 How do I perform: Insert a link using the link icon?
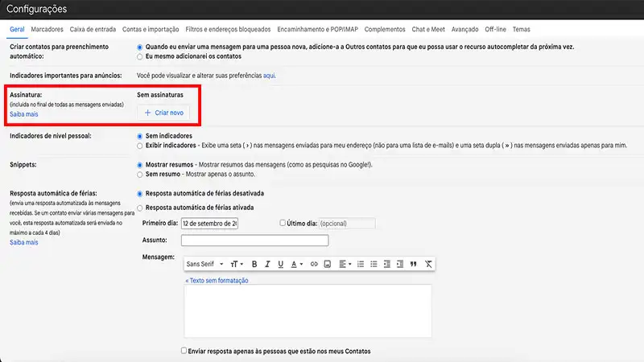(313, 264)
